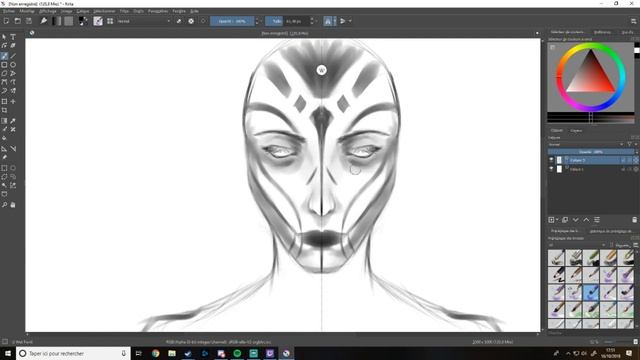This screenshot has width=640, height=360.
Task: Select the Freehand Brush tool
Action: [x=4, y=56]
